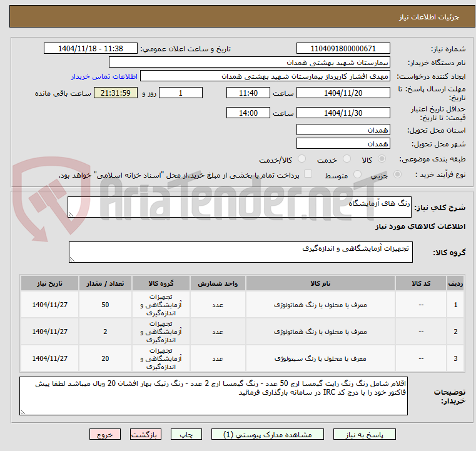Select the خدمت radio button
Screen dimensions: 476x451
347,159
